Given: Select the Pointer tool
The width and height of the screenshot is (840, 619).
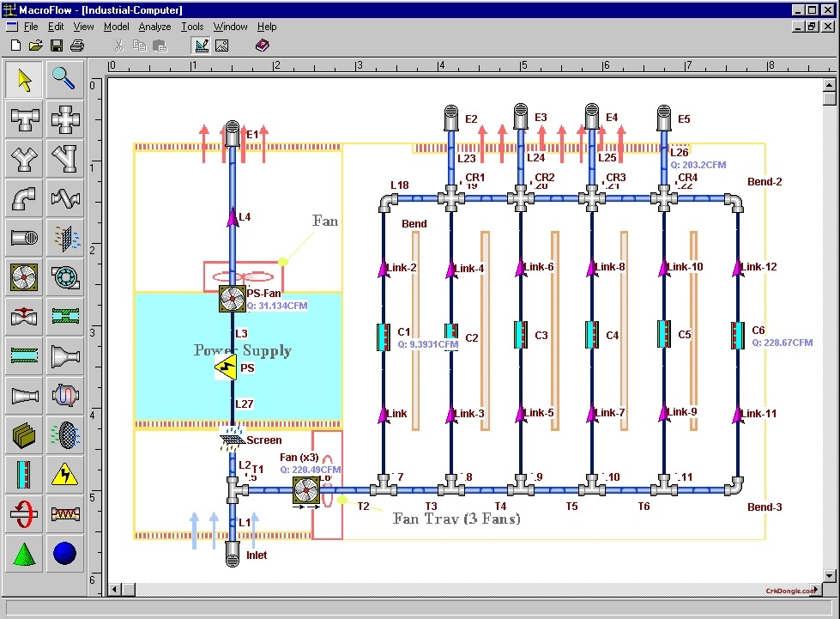Looking at the screenshot, I should (23, 79).
